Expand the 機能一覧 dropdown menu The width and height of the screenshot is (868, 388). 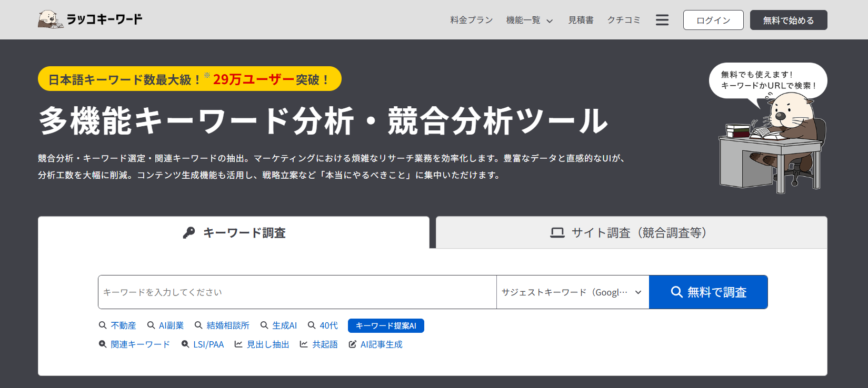point(529,20)
